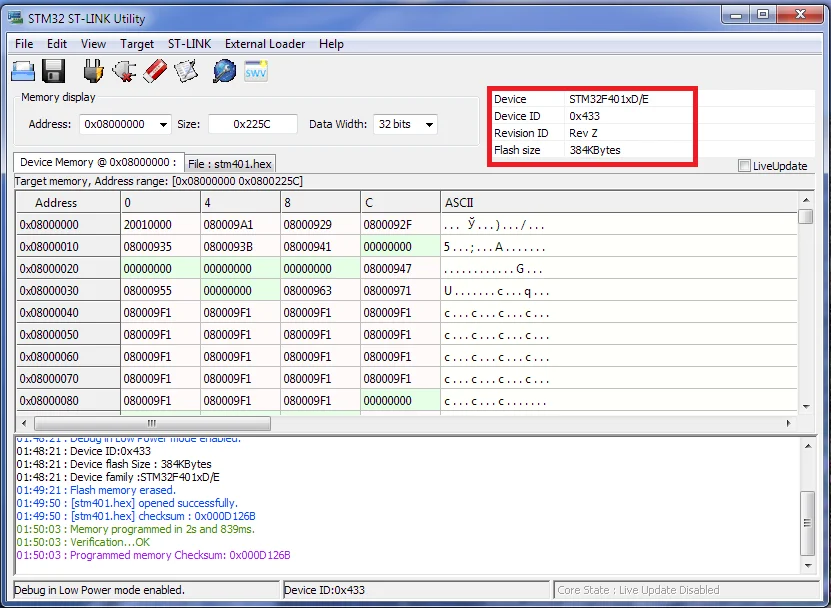This screenshot has width=831, height=608.
Task: Click Device value STM32F401xD/E
Action: (608, 99)
